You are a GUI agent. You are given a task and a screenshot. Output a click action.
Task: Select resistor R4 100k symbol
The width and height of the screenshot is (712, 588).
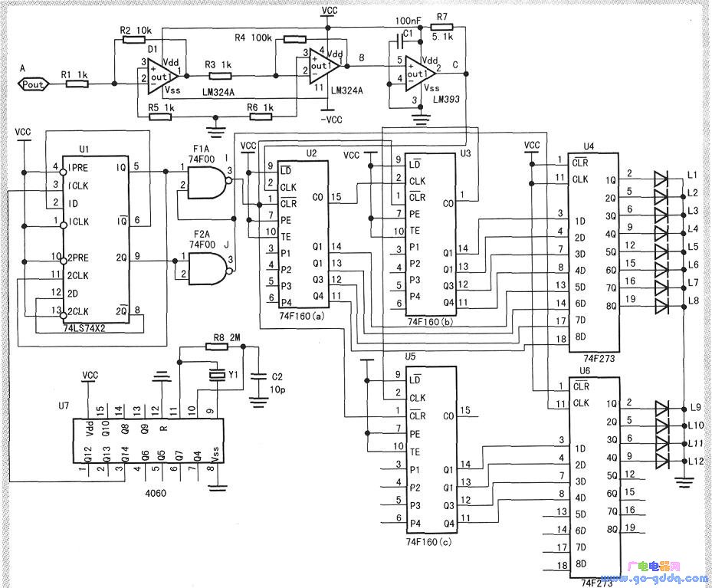click(295, 39)
